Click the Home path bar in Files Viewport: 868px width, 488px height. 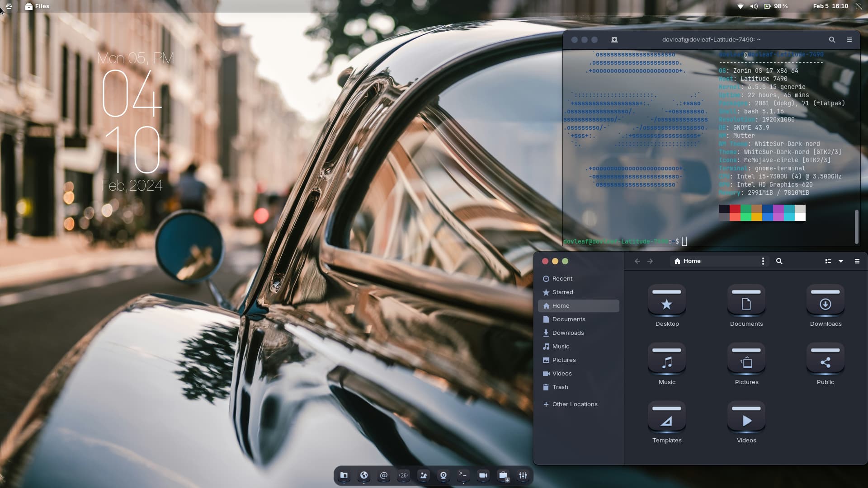(x=714, y=261)
